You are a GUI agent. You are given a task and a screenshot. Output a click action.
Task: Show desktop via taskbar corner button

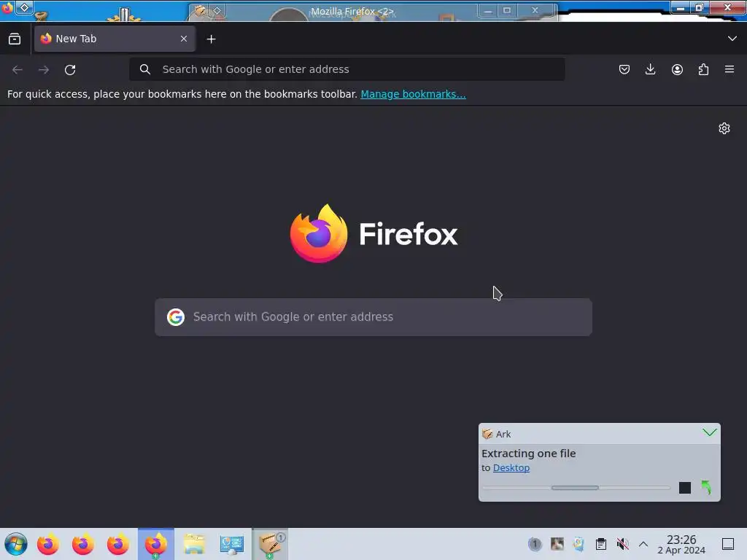728,544
